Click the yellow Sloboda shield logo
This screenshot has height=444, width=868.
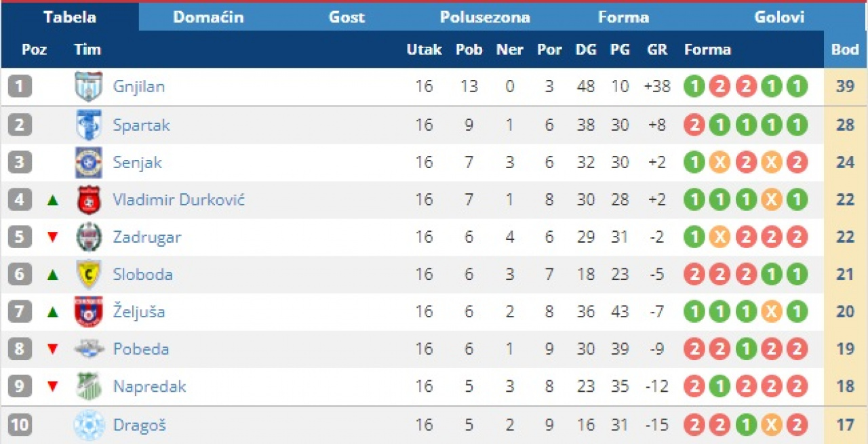[x=88, y=275]
